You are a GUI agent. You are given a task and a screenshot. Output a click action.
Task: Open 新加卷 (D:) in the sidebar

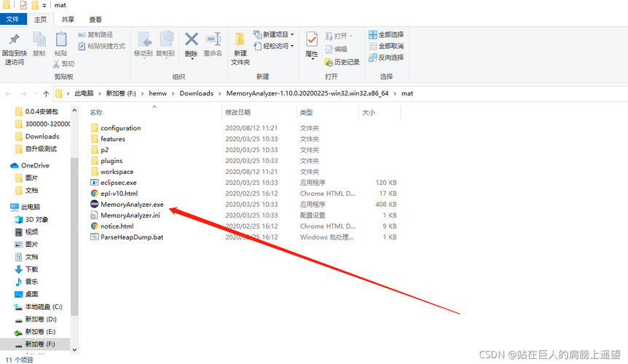point(41,319)
